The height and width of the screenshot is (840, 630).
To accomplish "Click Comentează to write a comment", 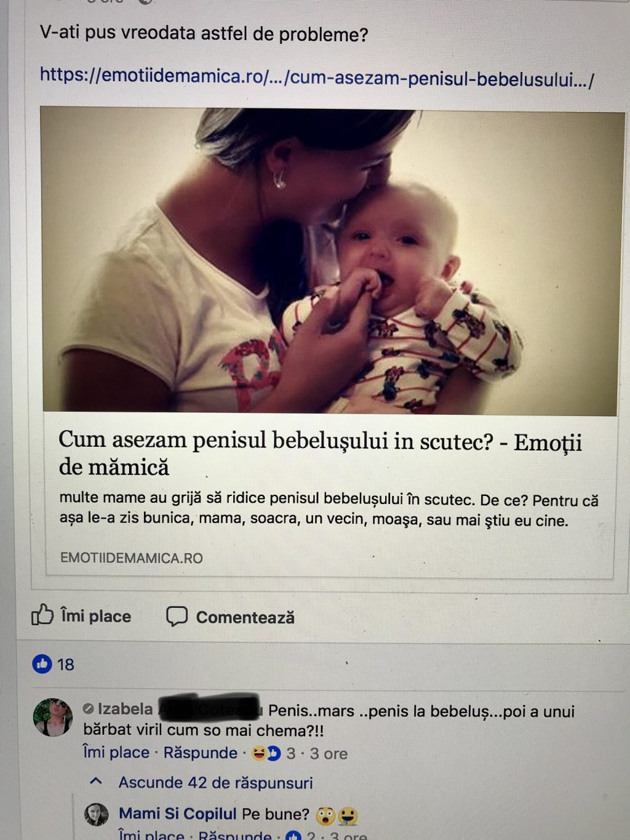I will click(x=245, y=617).
